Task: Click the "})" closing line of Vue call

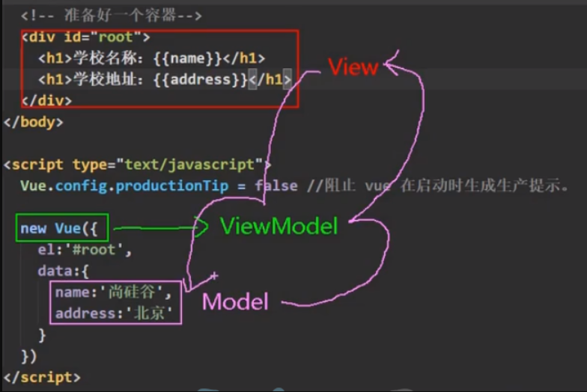Action: pyautogui.click(x=28, y=356)
